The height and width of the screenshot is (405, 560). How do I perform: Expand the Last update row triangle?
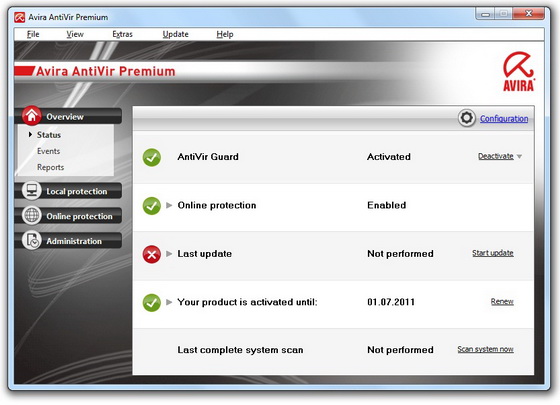point(169,254)
